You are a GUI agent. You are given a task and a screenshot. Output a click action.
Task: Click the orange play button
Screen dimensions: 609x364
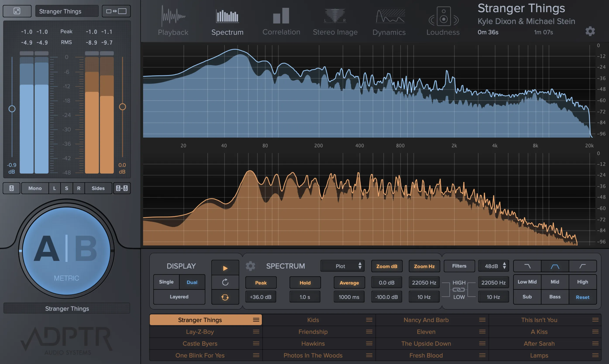[225, 268]
